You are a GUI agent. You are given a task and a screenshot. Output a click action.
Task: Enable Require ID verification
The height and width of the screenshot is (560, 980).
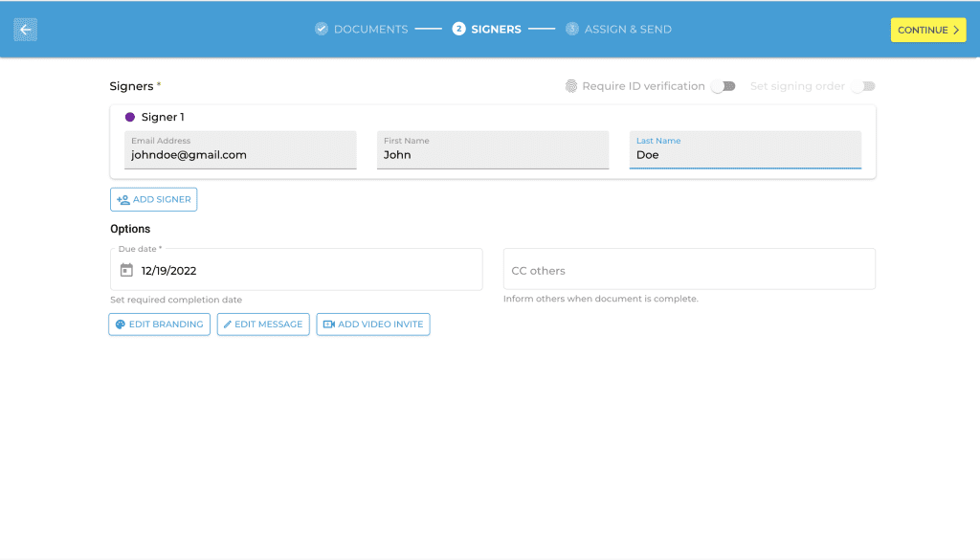723,85
